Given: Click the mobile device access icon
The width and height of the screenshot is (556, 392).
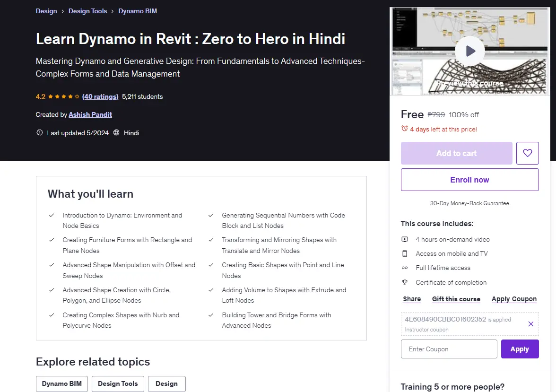Looking at the screenshot, I should pos(405,253).
